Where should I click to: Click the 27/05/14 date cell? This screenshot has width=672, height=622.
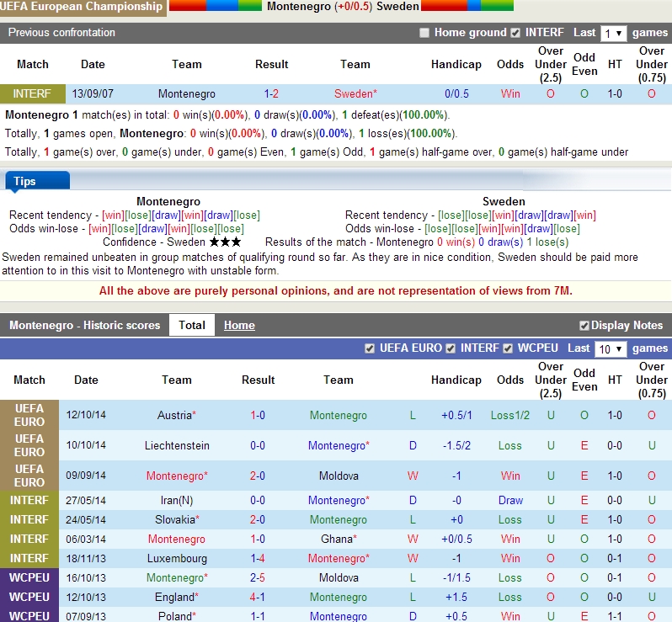pyautogui.click(x=86, y=500)
